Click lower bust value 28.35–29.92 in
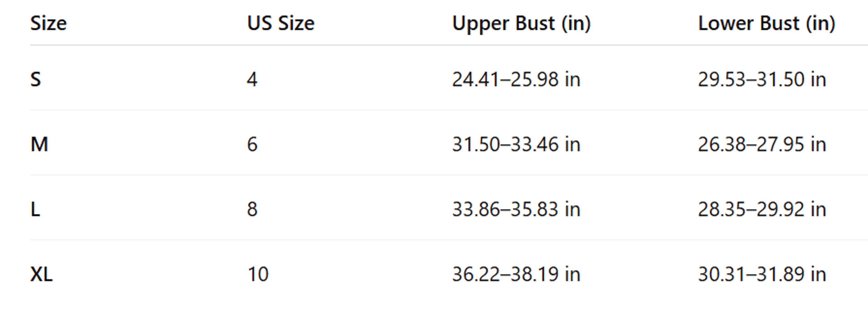This screenshot has width=868, height=317. (762, 209)
